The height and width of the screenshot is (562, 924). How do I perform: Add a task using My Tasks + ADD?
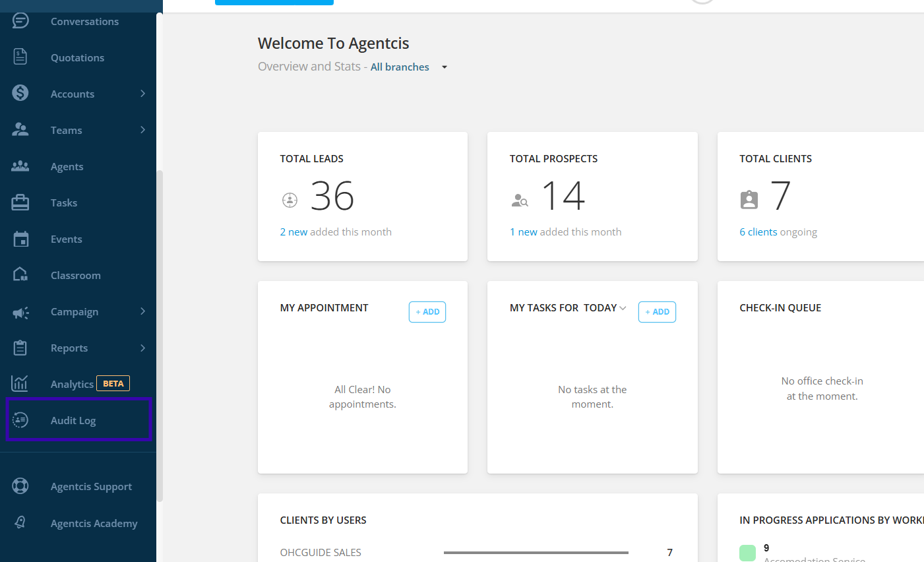tap(657, 312)
